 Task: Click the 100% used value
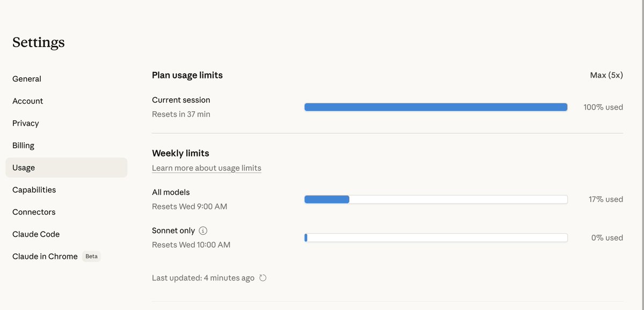tap(603, 107)
